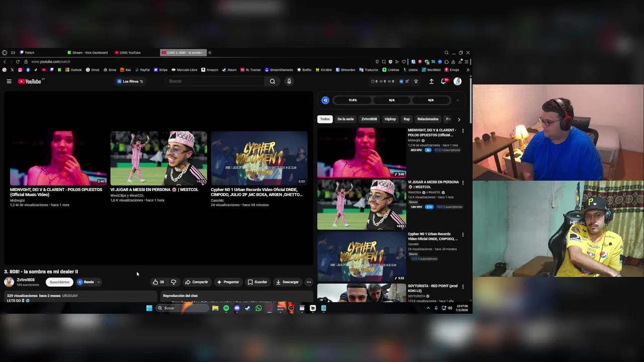Reload the page

tap(18, 61)
